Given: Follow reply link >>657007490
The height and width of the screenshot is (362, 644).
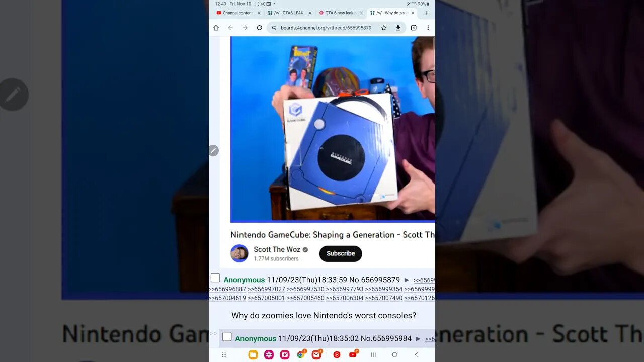Looking at the screenshot, I should point(384,298).
